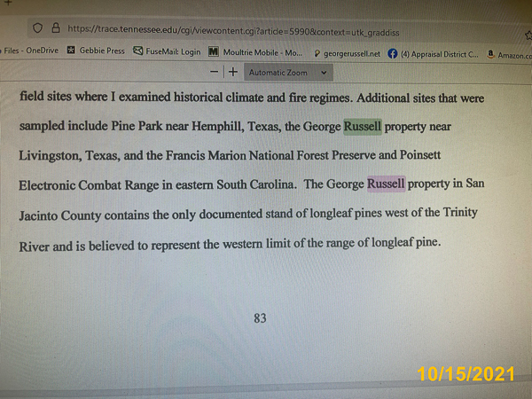532x399 pixels.
Task: Click the padlock site security icon
Action: 56,30
